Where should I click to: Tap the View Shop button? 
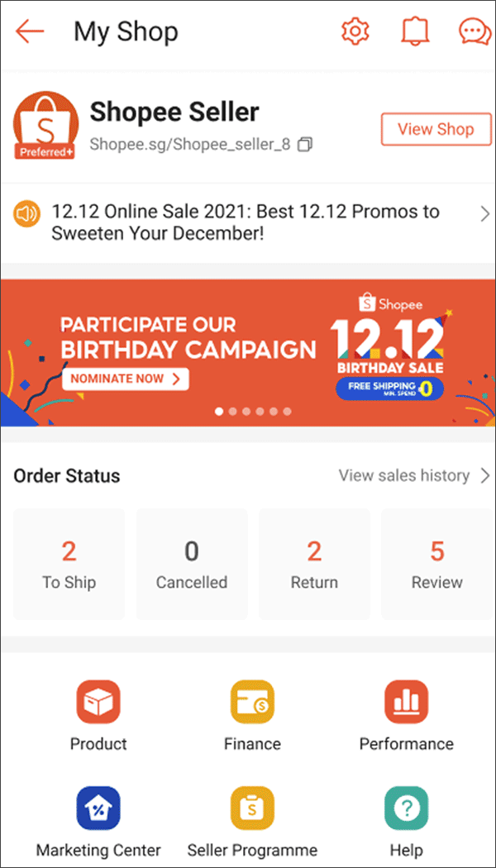[436, 129]
